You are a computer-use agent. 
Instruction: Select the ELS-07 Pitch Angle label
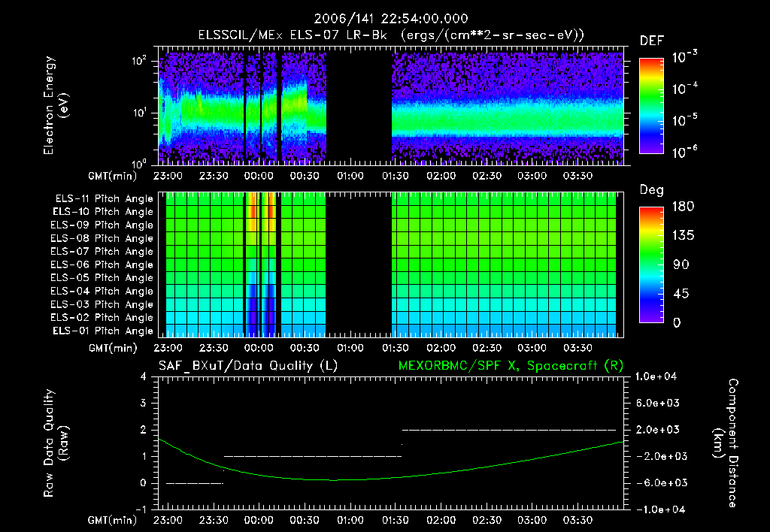(102, 251)
